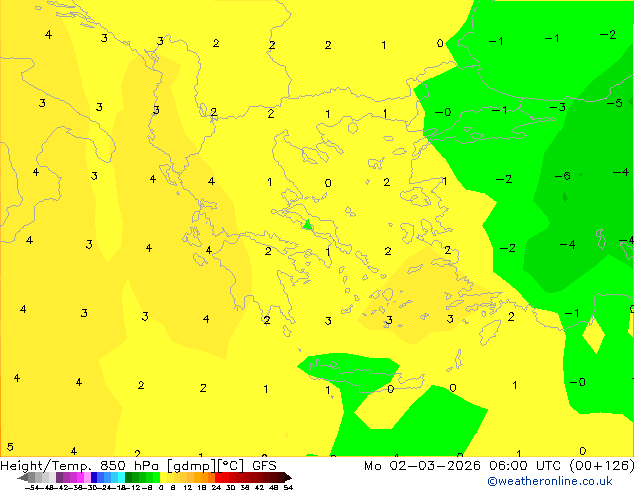Viewport: 634px width, 490px height.
Task: Pick the bright red legend swatch at 24
Action: [x=218, y=477]
